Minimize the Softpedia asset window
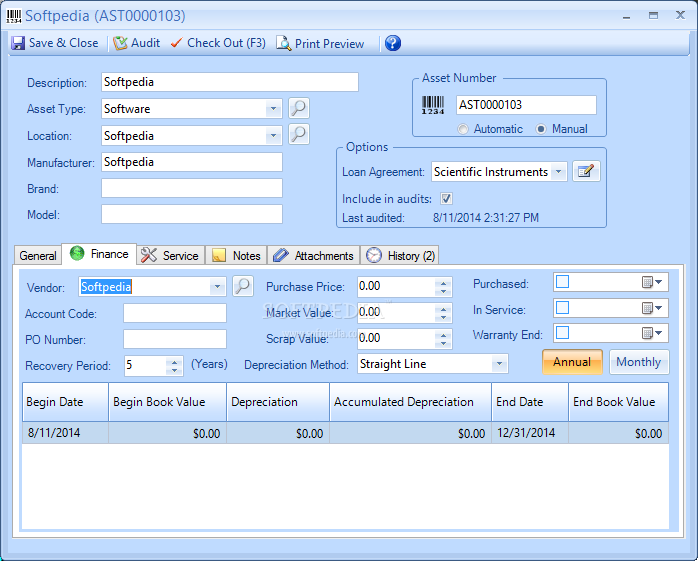This screenshot has height=561, width=698. (627, 16)
